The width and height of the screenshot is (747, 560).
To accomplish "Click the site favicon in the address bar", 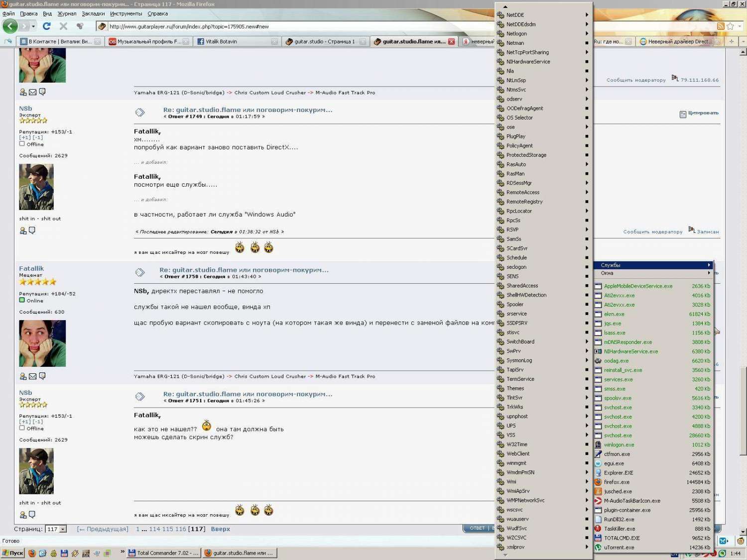I will [x=102, y=26].
